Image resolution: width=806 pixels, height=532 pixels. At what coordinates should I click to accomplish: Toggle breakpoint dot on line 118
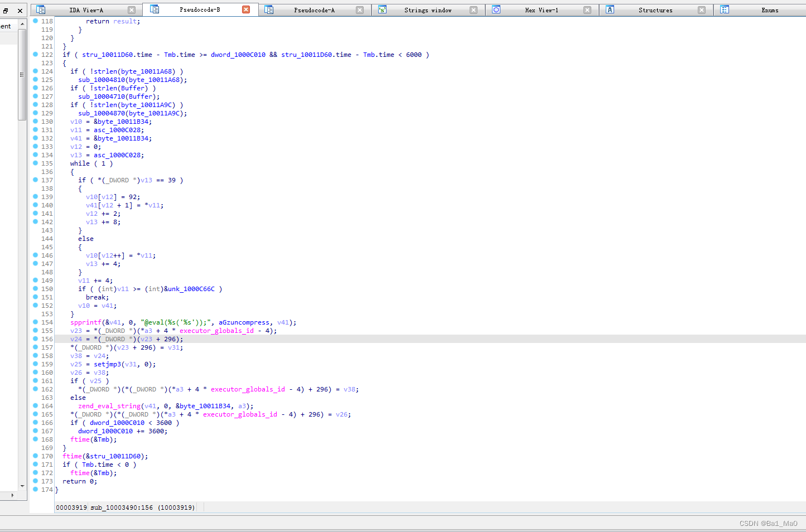click(35, 21)
